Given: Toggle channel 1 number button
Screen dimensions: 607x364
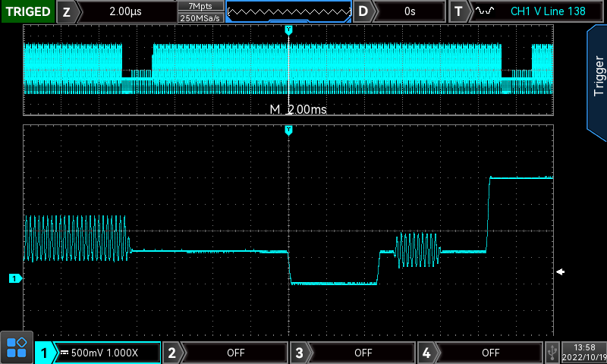Looking at the screenshot, I should 45,353.
